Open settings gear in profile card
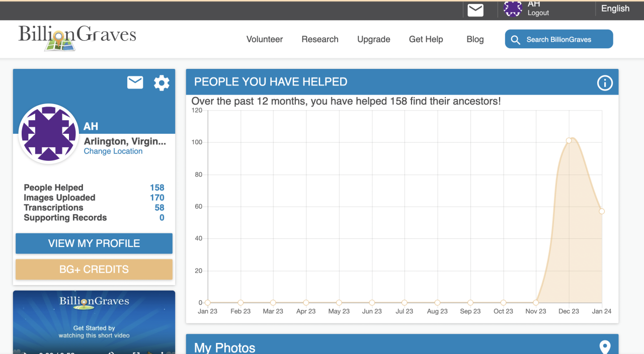644x354 pixels. (x=162, y=83)
